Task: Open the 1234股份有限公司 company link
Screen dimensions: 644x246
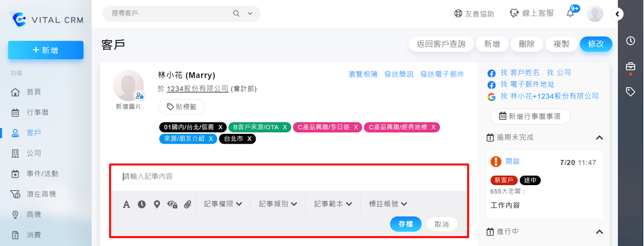Action: [x=197, y=89]
